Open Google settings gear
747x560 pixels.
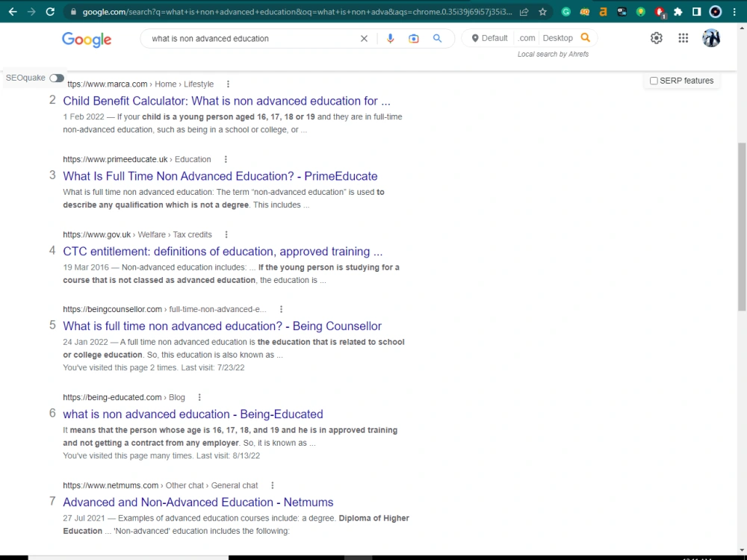(x=657, y=38)
